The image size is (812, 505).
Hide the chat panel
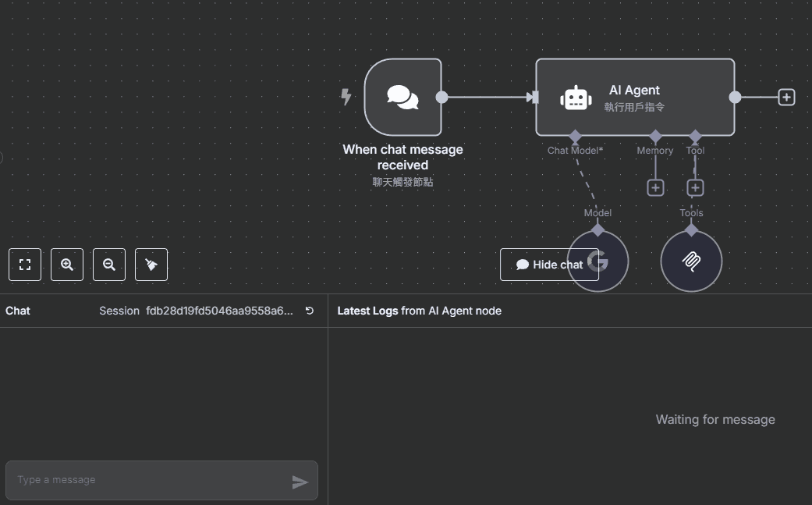549,265
